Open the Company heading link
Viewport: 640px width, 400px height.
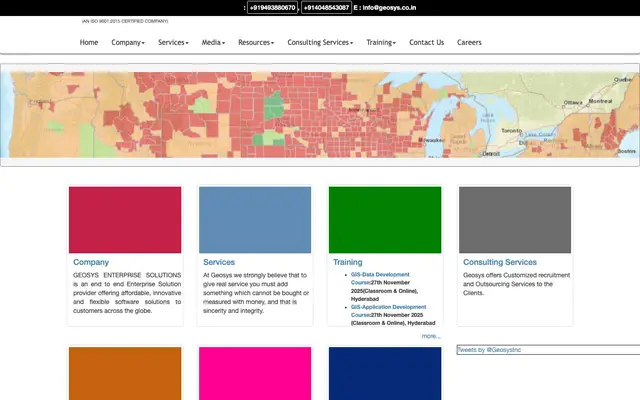91,262
